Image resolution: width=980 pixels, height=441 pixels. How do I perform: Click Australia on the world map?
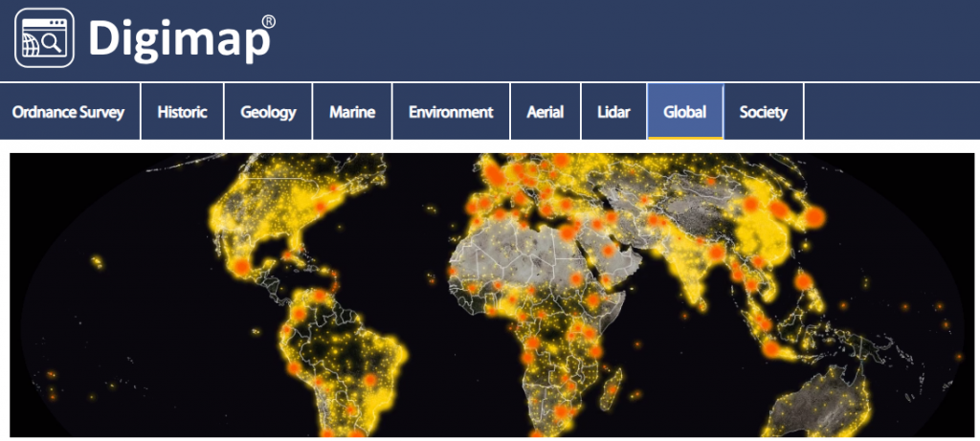click(825, 402)
